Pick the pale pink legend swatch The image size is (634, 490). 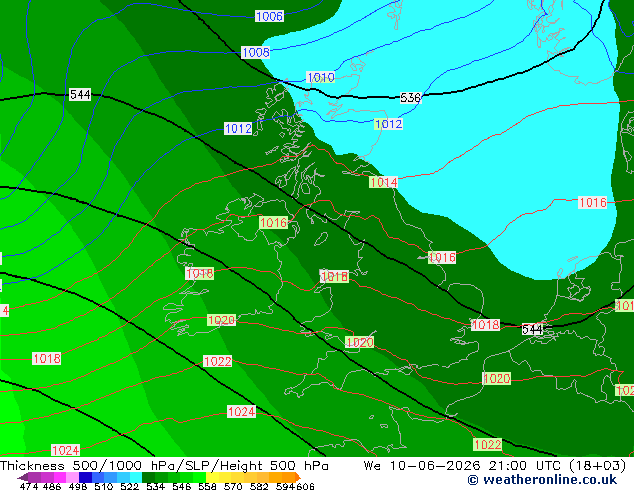[72, 477]
